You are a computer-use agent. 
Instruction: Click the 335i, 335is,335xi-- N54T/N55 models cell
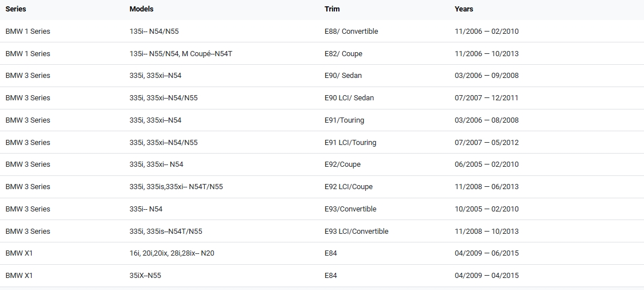tap(176, 187)
